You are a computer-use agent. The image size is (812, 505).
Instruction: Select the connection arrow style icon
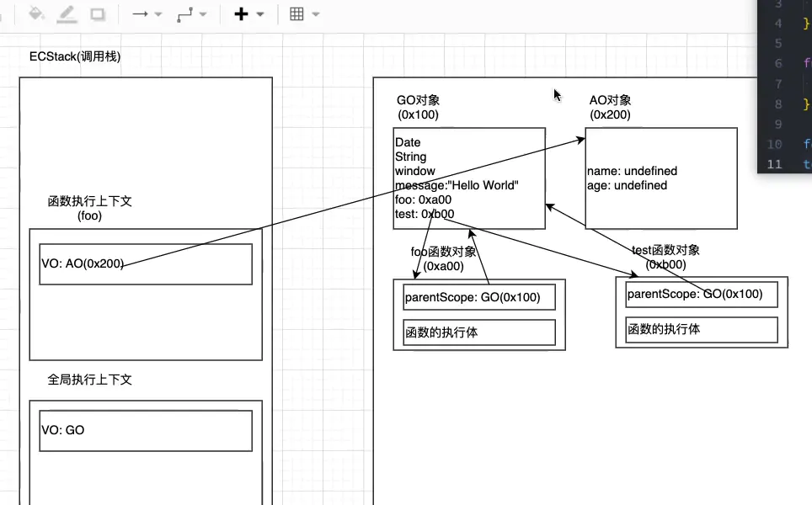140,14
